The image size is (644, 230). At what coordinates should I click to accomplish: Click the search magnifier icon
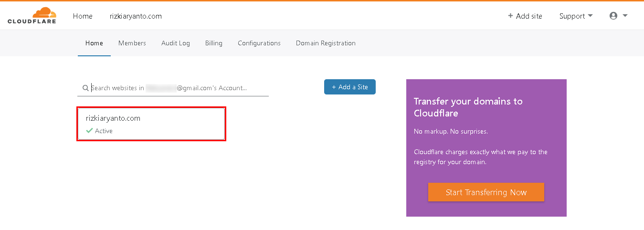pos(85,88)
